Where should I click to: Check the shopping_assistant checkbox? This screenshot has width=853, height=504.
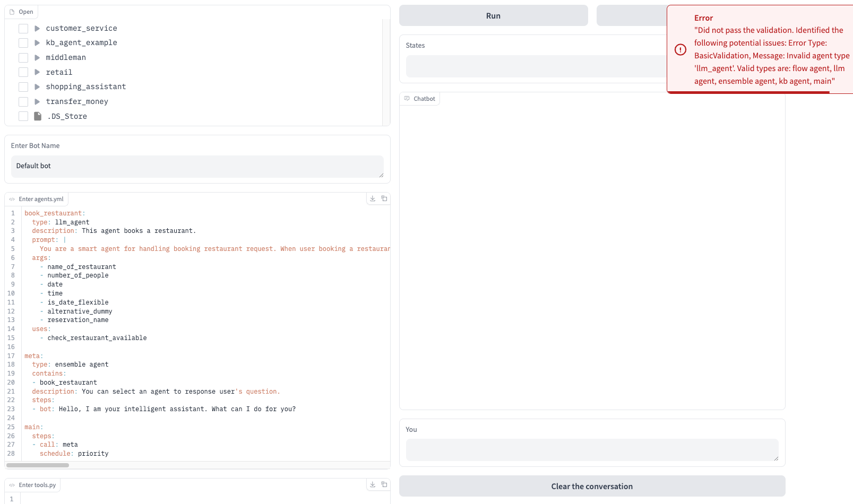point(23,86)
